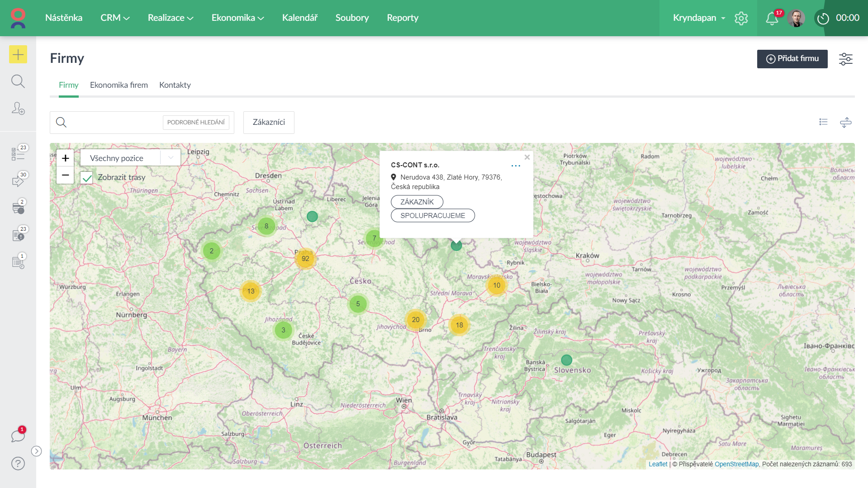
Task: Open chat messages icon in sidebar
Action: [x=18, y=436]
